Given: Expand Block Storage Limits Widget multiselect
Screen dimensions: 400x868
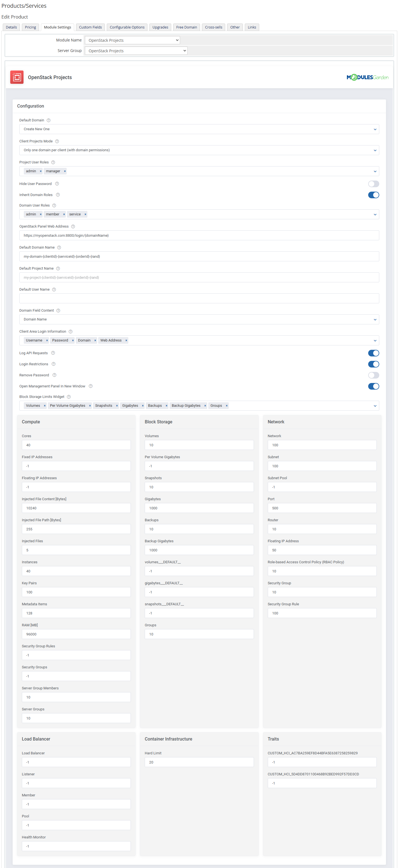Looking at the screenshot, I should (x=375, y=406).
